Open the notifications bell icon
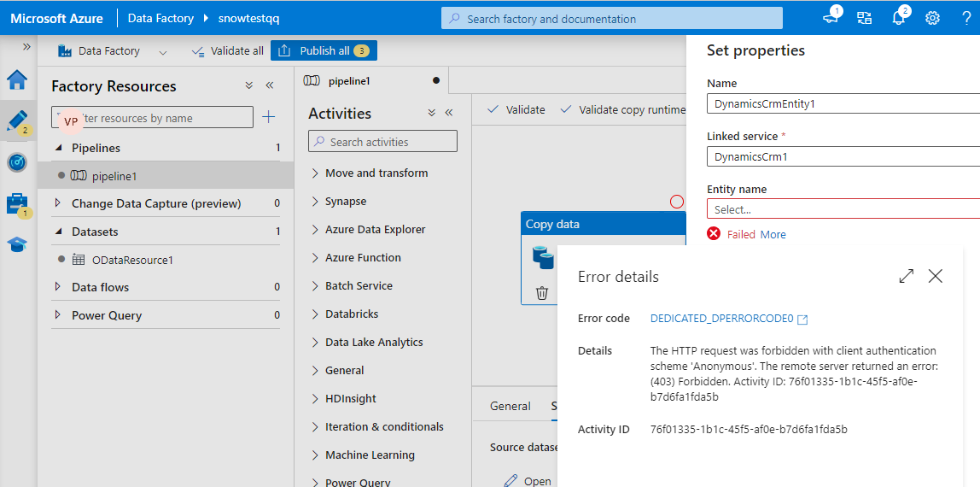 click(899, 17)
